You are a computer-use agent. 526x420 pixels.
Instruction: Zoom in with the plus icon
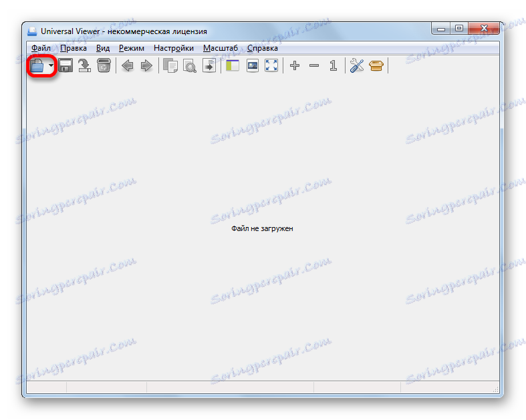click(x=295, y=65)
